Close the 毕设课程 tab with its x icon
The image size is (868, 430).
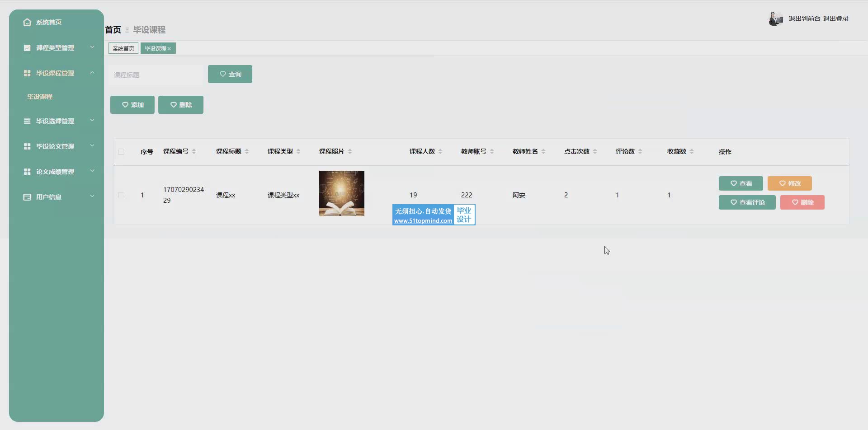[169, 49]
